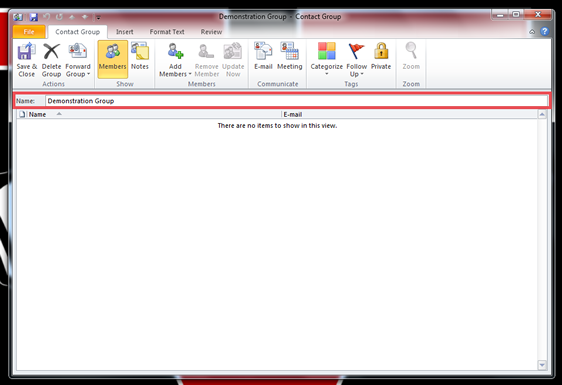This screenshot has height=385, width=562.
Task: Switch to Insert tab
Action: pyautogui.click(x=124, y=32)
